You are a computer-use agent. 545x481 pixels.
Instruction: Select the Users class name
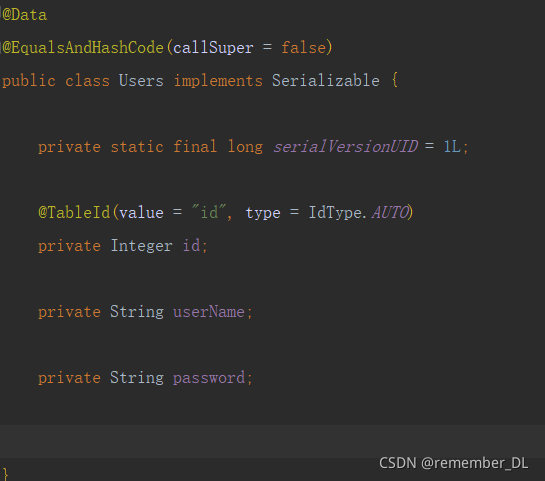pyautogui.click(x=141, y=81)
